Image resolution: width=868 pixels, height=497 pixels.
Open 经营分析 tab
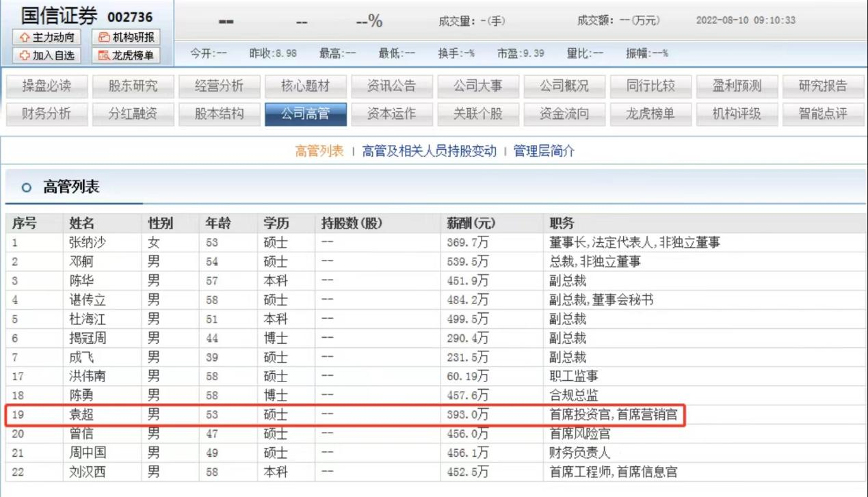pyautogui.click(x=219, y=86)
